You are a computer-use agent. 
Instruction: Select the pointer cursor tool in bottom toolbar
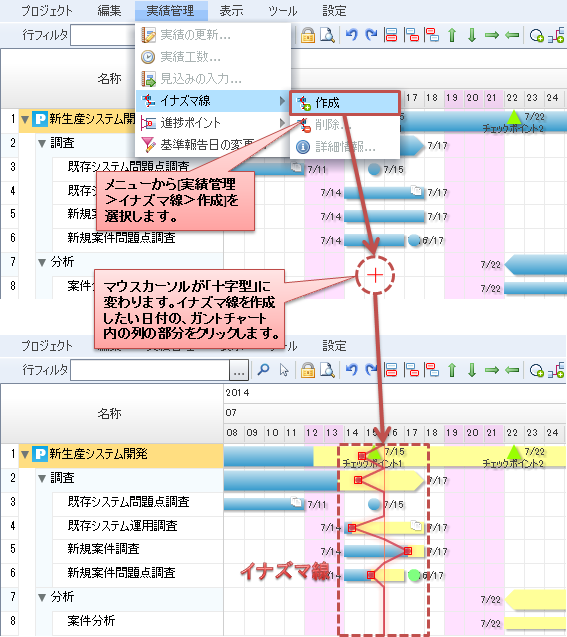[x=284, y=370]
